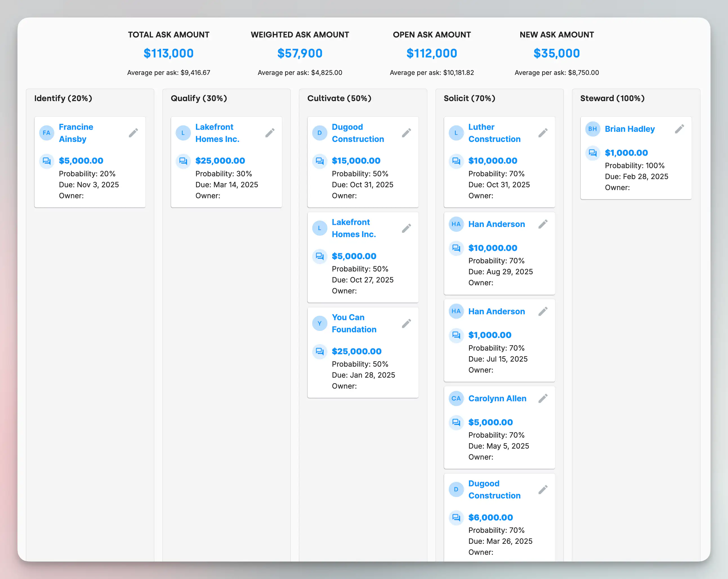
Task: Click the BH avatar for Brian Hadley
Action: [592, 129]
